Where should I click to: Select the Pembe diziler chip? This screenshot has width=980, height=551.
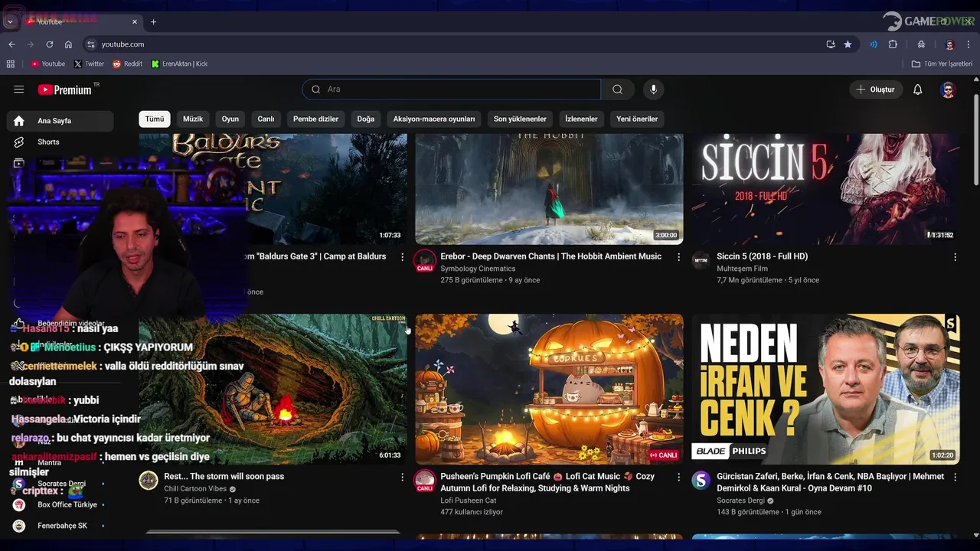(315, 119)
